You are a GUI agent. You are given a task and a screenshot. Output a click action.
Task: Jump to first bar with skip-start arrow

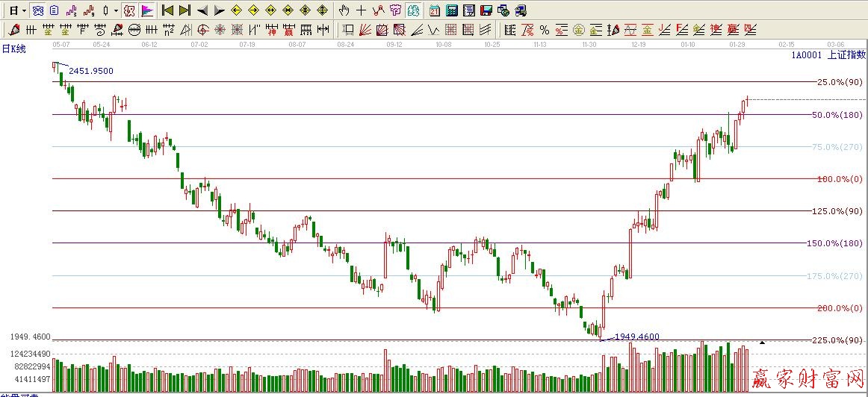(168, 10)
